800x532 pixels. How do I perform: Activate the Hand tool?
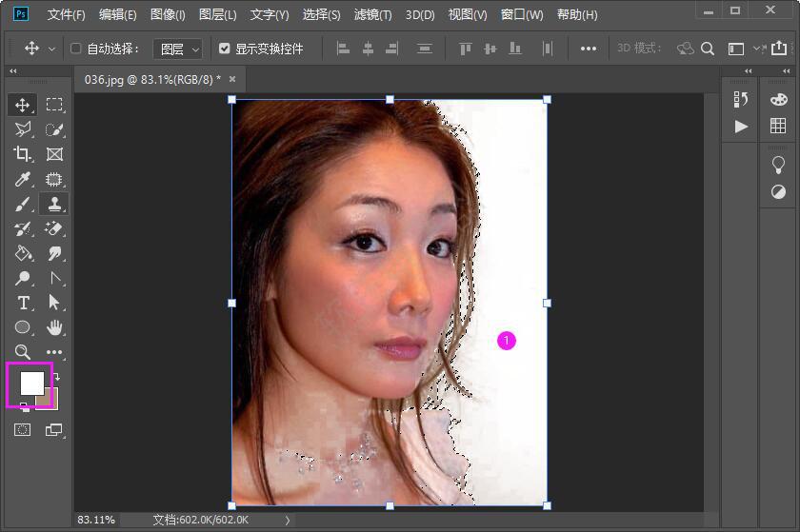54,327
